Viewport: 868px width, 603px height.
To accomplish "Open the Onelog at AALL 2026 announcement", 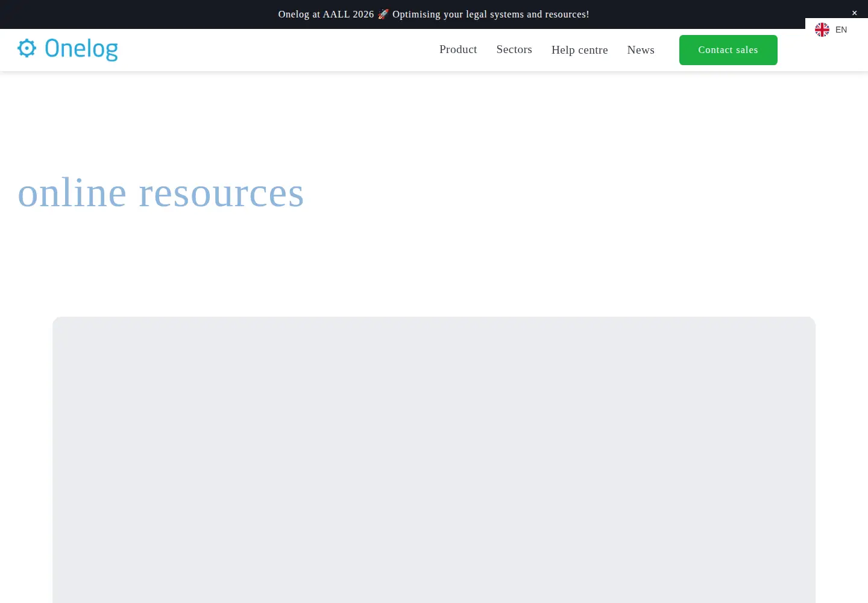I will (x=433, y=14).
